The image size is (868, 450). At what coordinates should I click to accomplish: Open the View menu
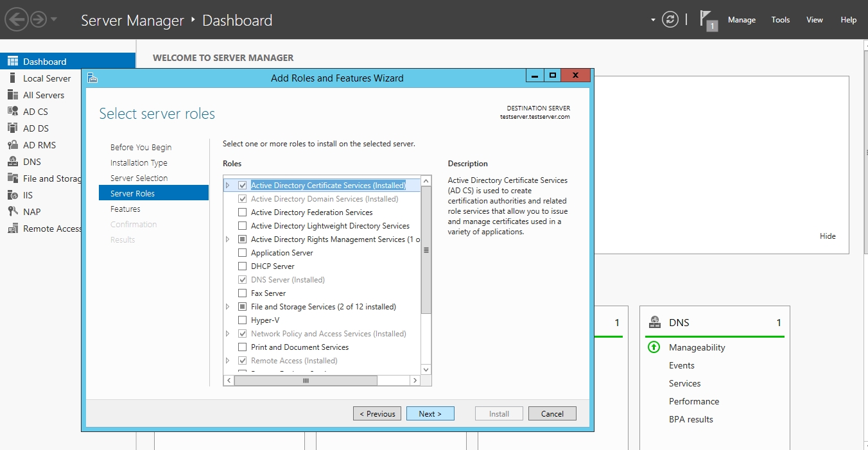815,20
